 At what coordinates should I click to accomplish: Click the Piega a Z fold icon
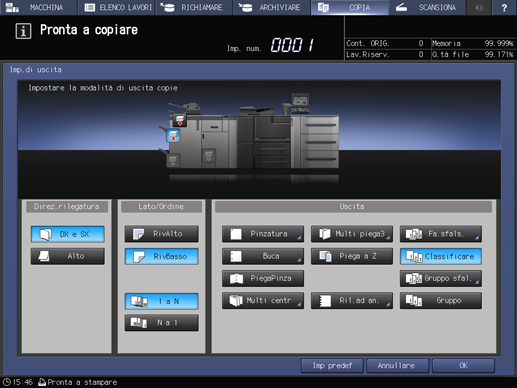click(x=325, y=256)
